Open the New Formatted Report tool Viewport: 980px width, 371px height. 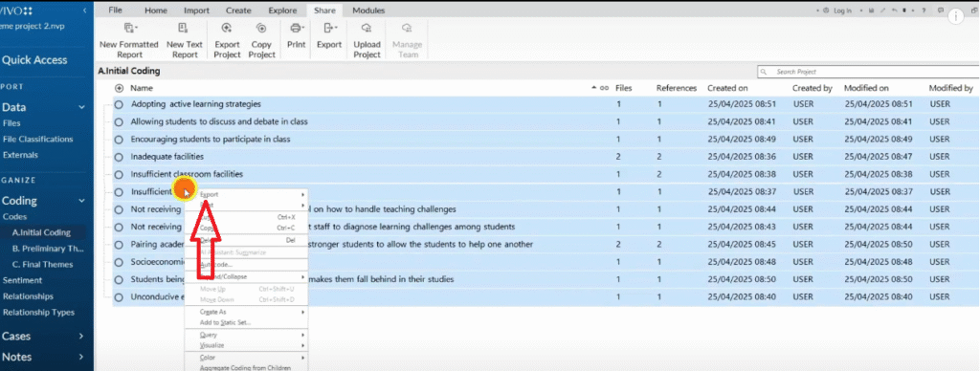[129, 40]
